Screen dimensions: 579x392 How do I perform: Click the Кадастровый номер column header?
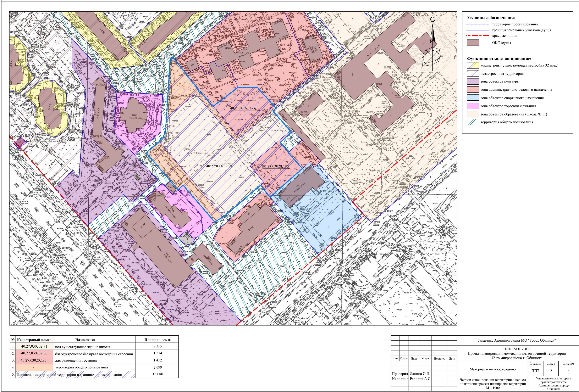click(34, 340)
